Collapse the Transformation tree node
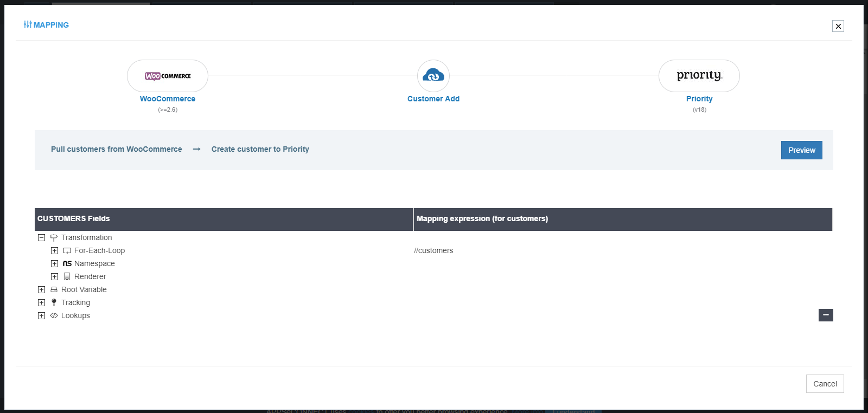 point(41,238)
